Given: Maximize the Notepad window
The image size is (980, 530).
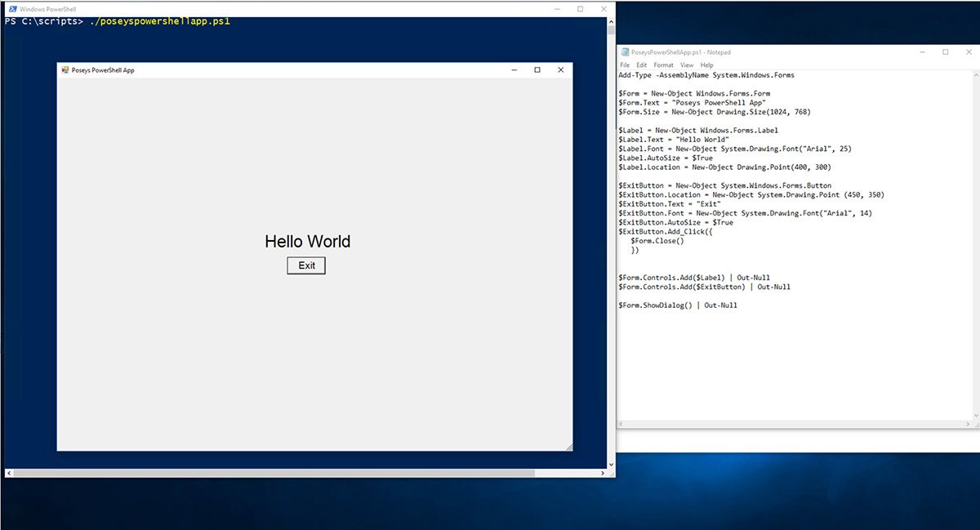Looking at the screenshot, I should 945,52.
